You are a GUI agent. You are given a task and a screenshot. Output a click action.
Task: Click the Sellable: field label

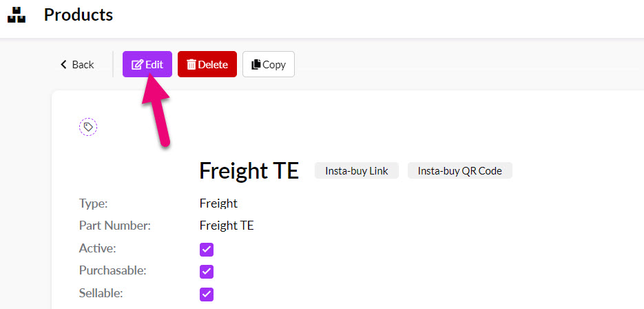[x=101, y=293]
